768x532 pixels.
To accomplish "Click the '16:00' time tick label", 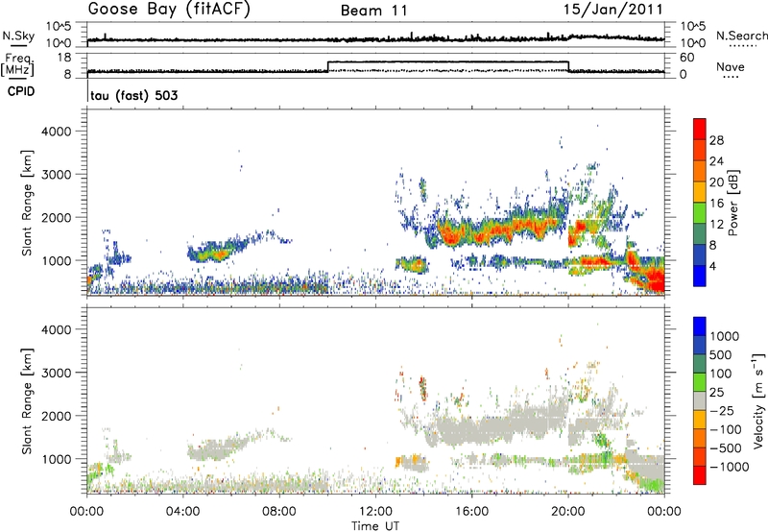I will 471,512.
